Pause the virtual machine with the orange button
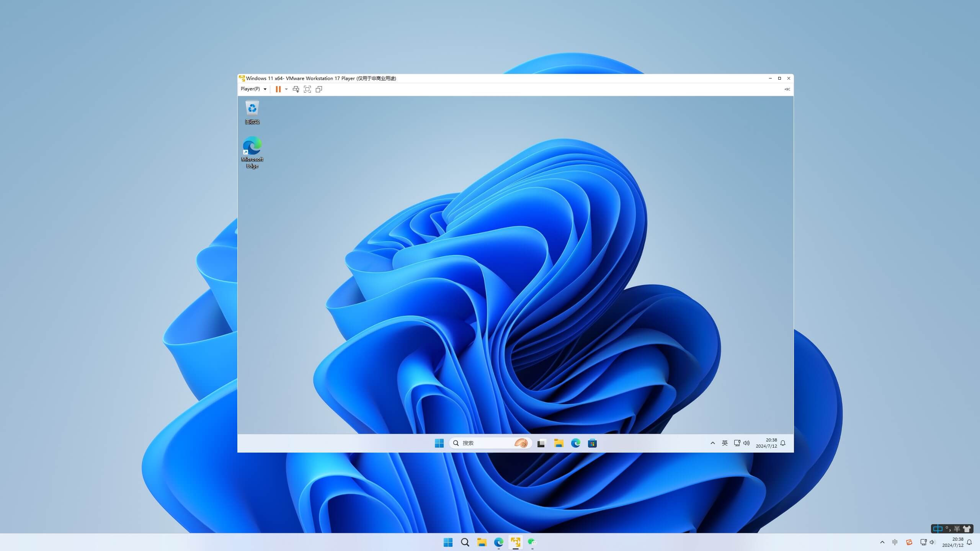Screen dimensions: 980x551 [278, 89]
